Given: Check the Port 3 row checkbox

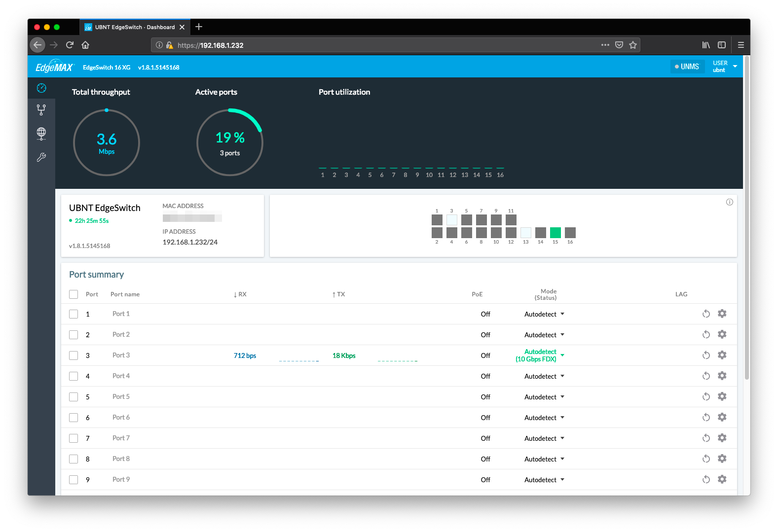Looking at the screenshot, I should (74, 355).
